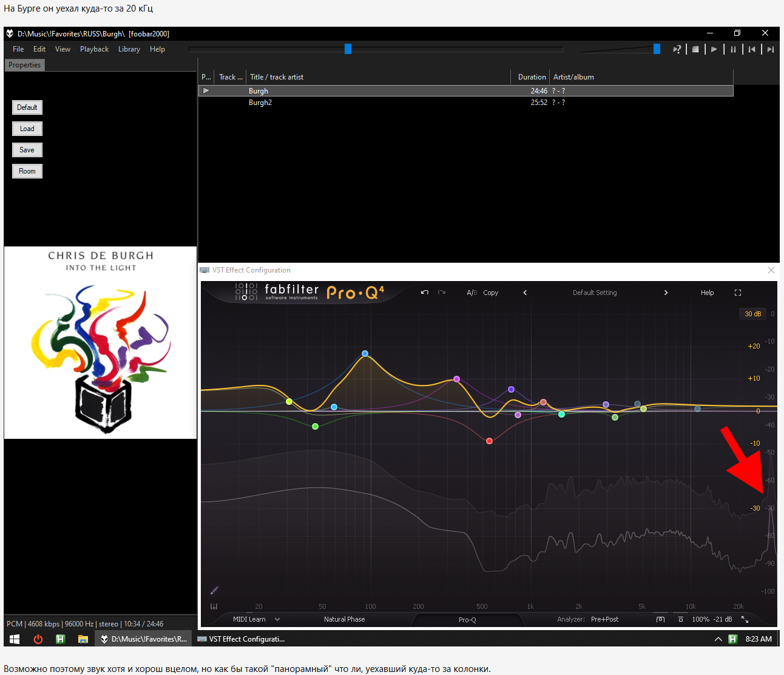This screenshot has height=675, width=784.
Task: Click the Title / track artist column header
Action: [379, 77]
